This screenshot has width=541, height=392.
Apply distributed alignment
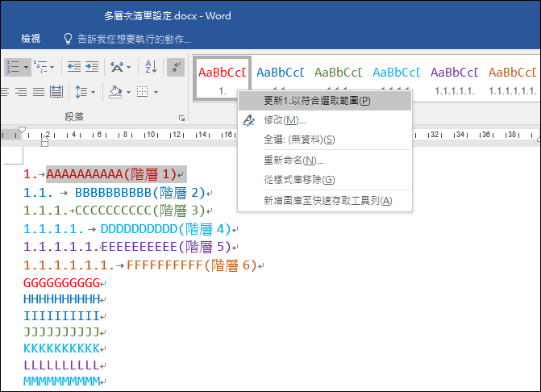pos(56,92)
